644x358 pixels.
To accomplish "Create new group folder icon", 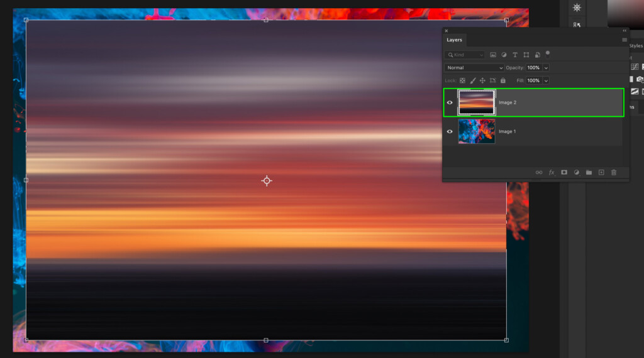I will click(x=589, y=173).
